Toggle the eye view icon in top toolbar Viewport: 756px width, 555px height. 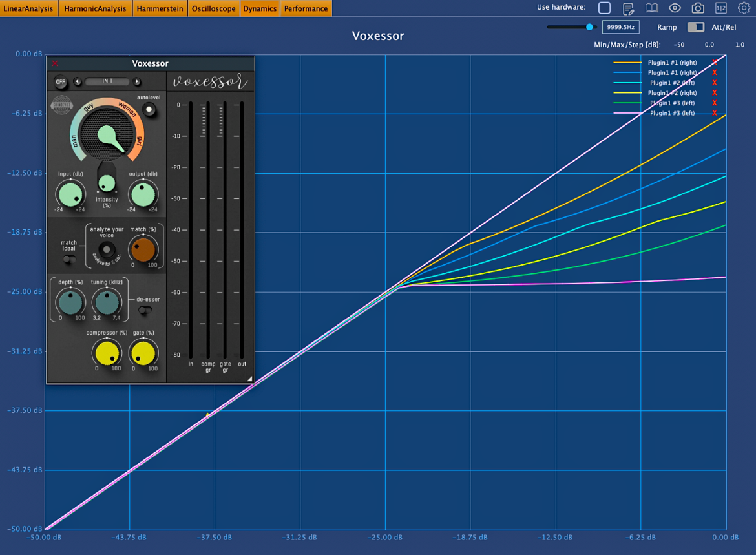click(x=675, y=8)
